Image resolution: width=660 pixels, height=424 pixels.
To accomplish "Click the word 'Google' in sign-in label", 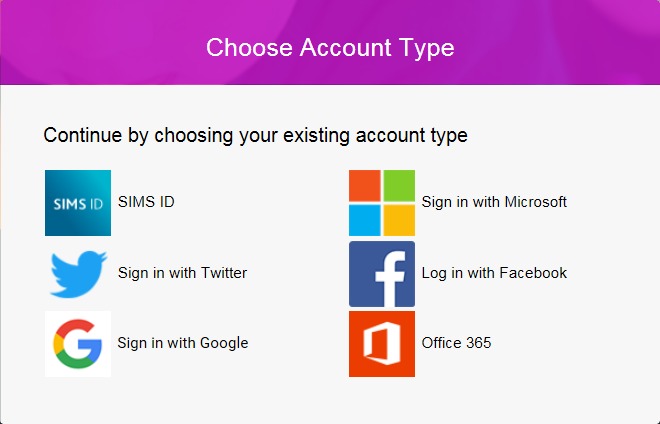I will [x=224, y=343].
